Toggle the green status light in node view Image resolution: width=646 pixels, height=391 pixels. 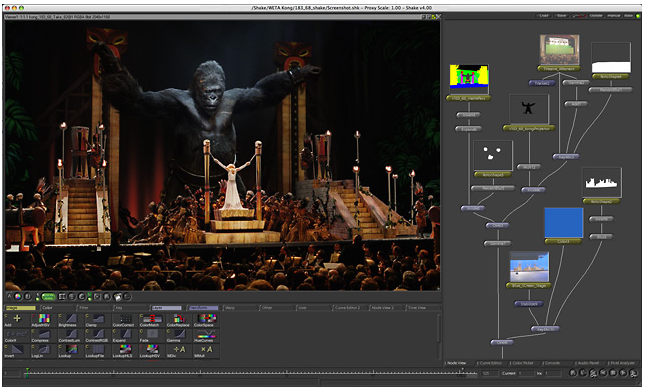point(638,16)
